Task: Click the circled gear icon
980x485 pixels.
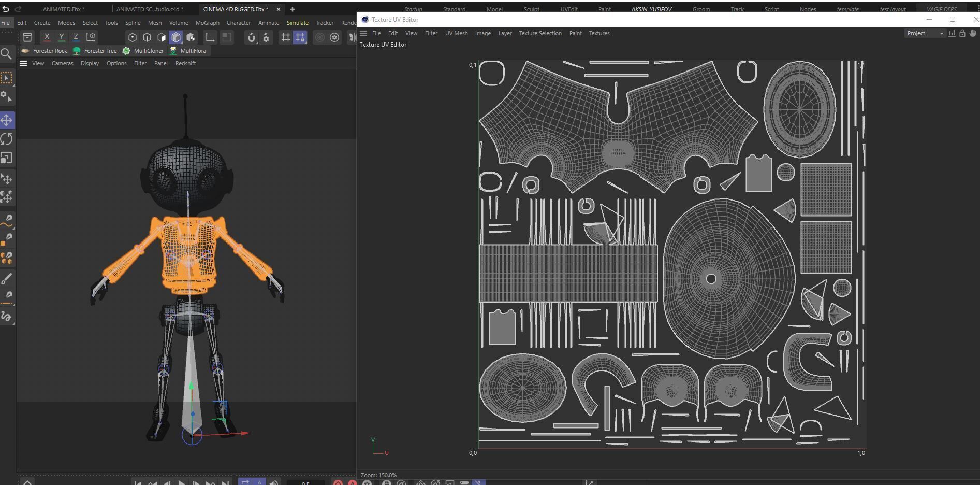Action: point(334,37)
